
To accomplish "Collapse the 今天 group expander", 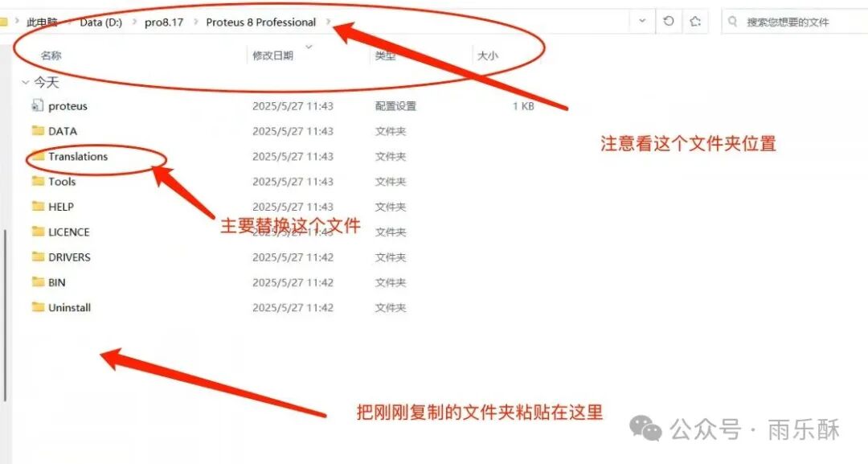I will 25,82.
